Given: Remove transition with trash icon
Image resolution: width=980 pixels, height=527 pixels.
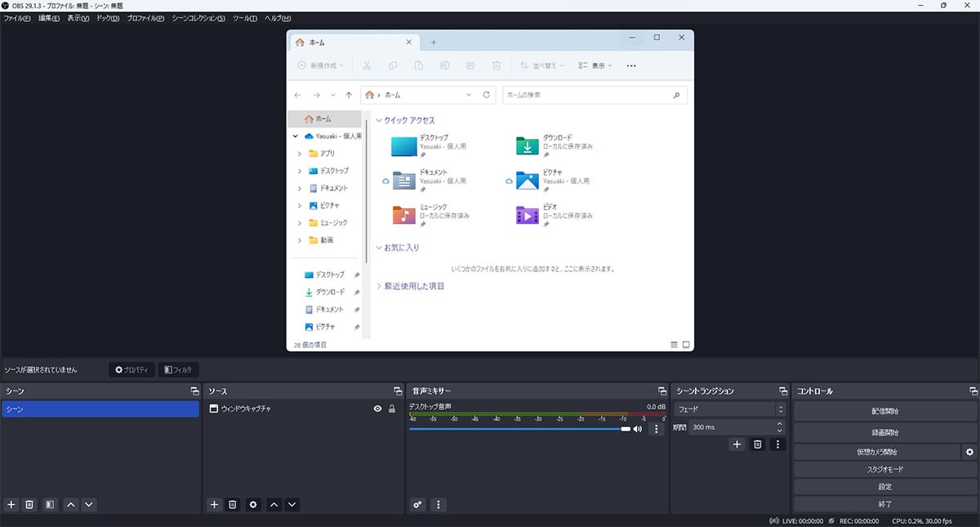Looking at the screenshot, I should pyautogui.click(x=757, y=444).
